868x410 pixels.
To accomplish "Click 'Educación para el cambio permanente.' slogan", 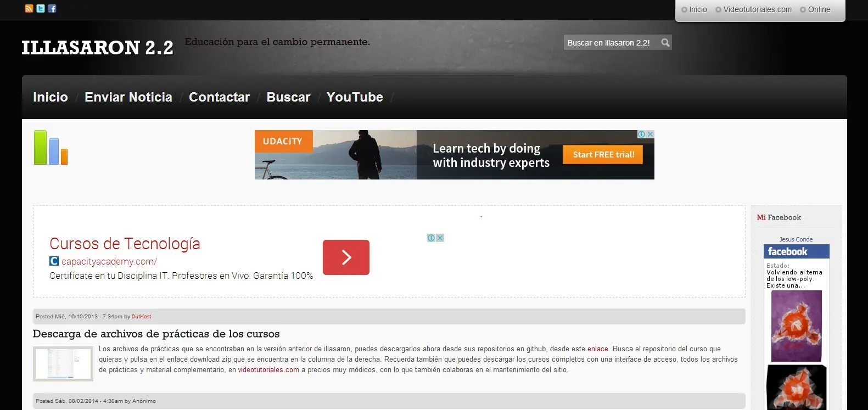I will pos(277,42).
